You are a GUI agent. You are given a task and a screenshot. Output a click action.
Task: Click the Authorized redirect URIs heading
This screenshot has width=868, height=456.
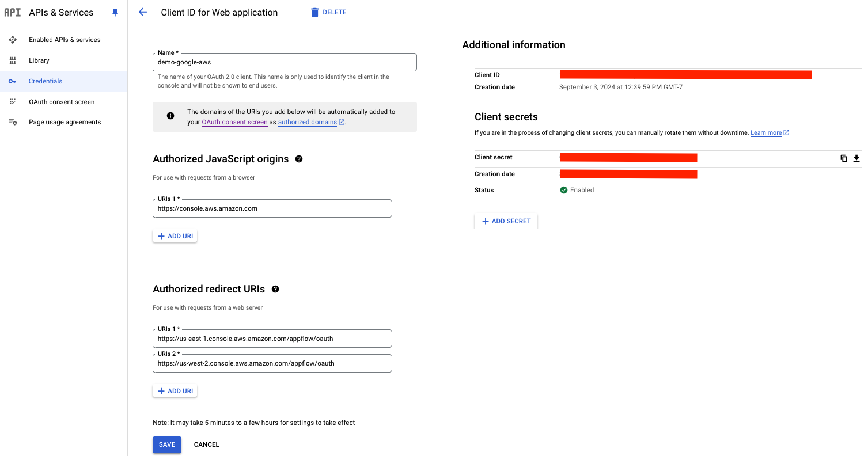click(x=209, y=289)
